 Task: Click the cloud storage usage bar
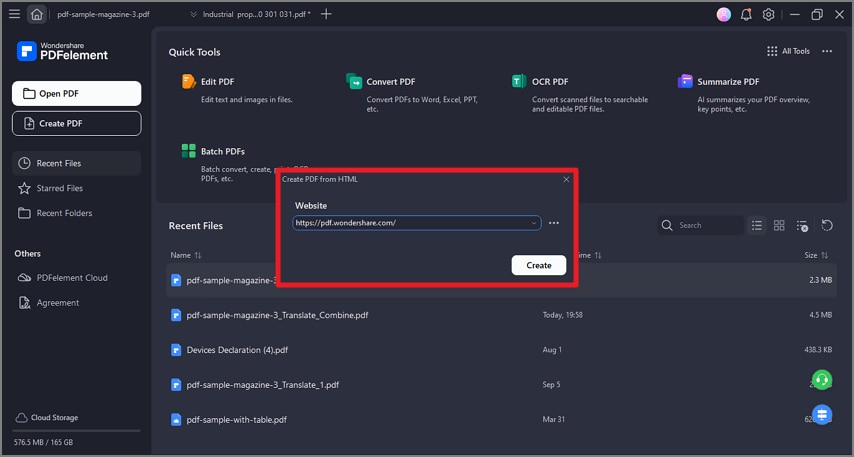77,431
